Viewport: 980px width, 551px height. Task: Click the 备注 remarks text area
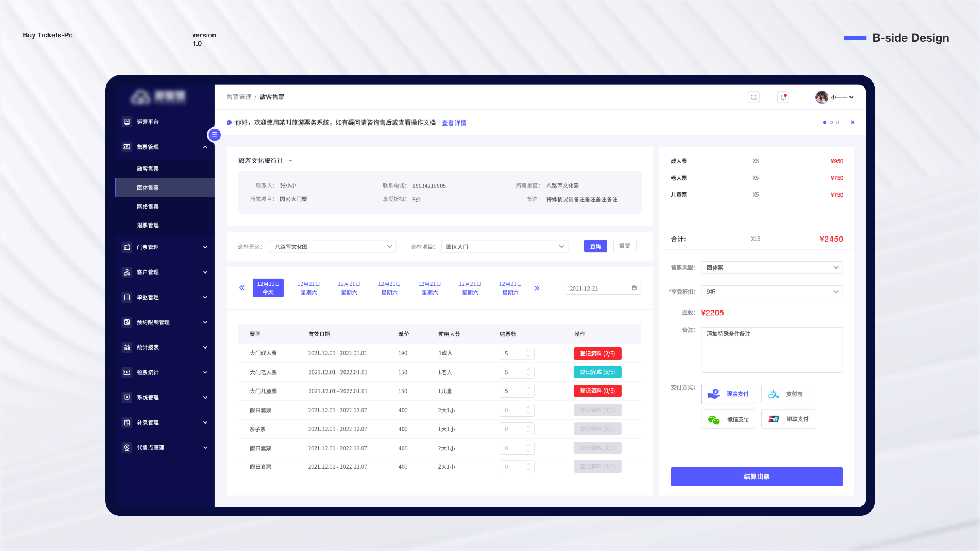[x=771, y=350]
